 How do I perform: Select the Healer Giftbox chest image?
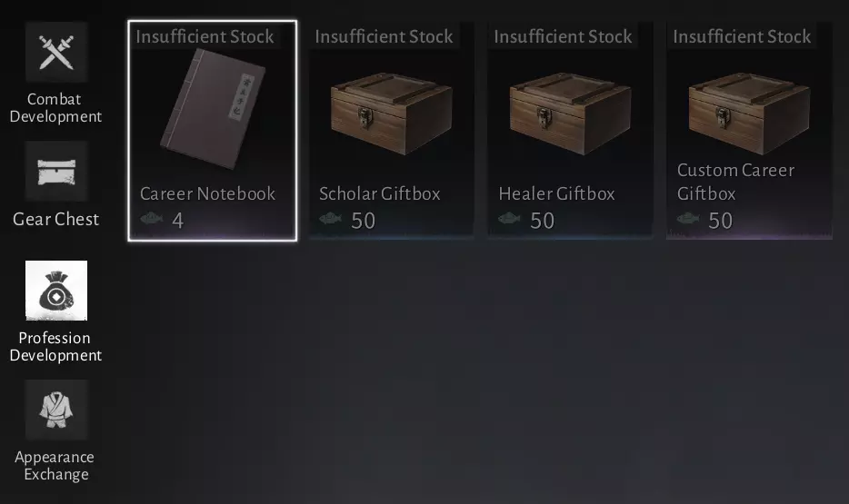pyautogui.click(x=570, y=114)
